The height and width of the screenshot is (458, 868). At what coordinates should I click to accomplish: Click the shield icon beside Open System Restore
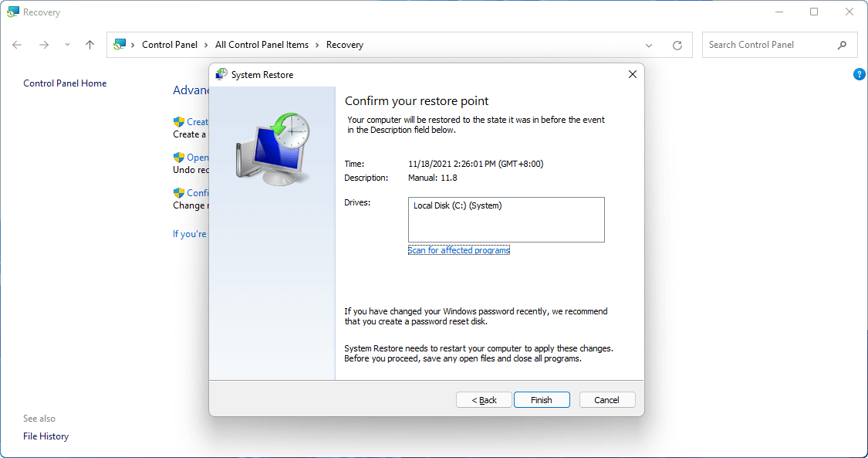tap(178, 158)
